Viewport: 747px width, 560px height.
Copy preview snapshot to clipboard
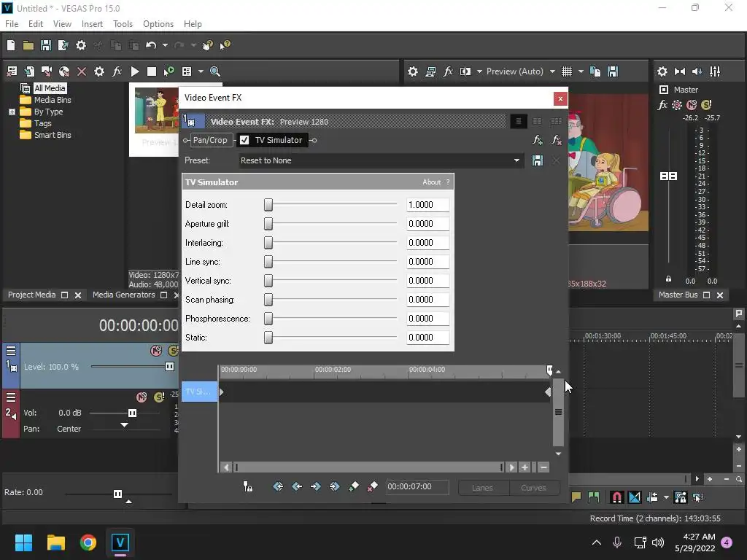[x=595, y=71]
